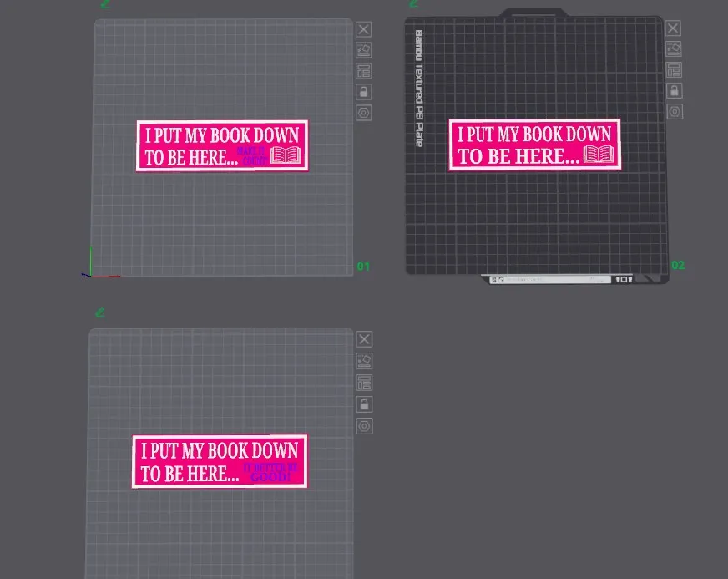
Task: Remove the bottom plate with its X icon
Action: (364, 339)
